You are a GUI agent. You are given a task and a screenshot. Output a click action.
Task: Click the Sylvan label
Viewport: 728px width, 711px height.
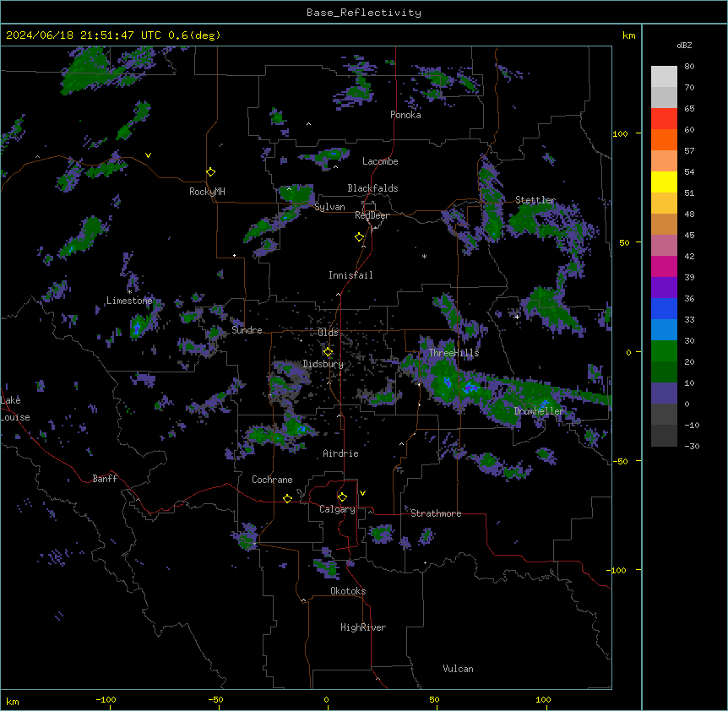(329, 207)
